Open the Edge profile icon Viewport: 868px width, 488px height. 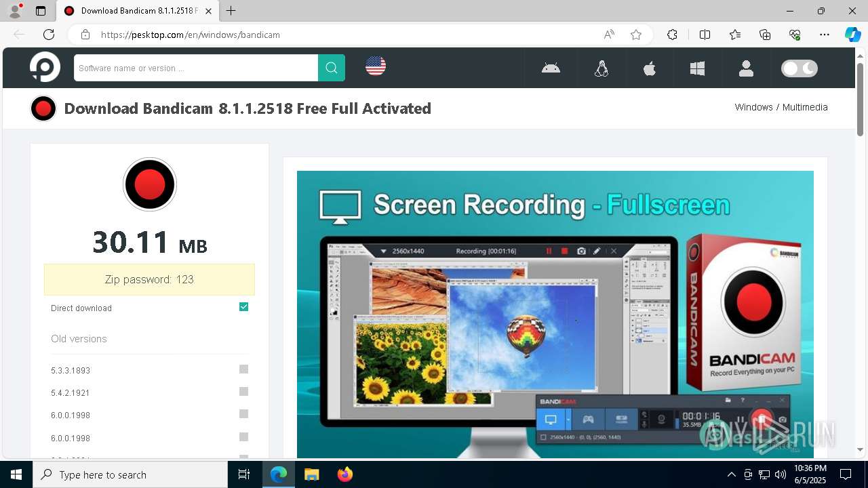(x=15, y=11)
